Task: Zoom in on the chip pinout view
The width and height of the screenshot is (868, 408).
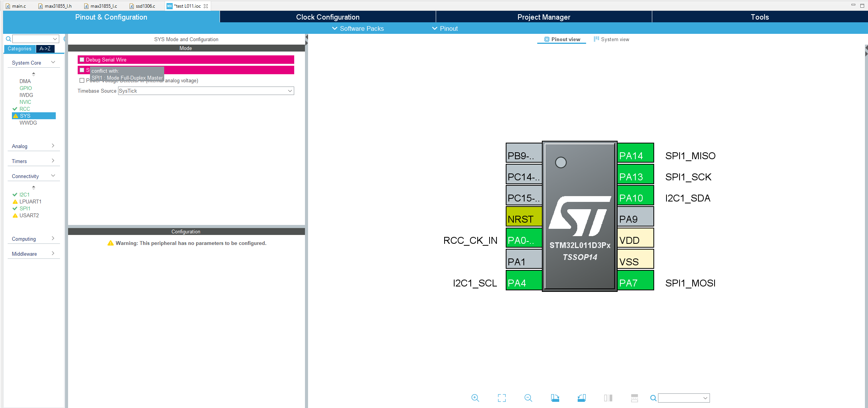Action: 475,398
